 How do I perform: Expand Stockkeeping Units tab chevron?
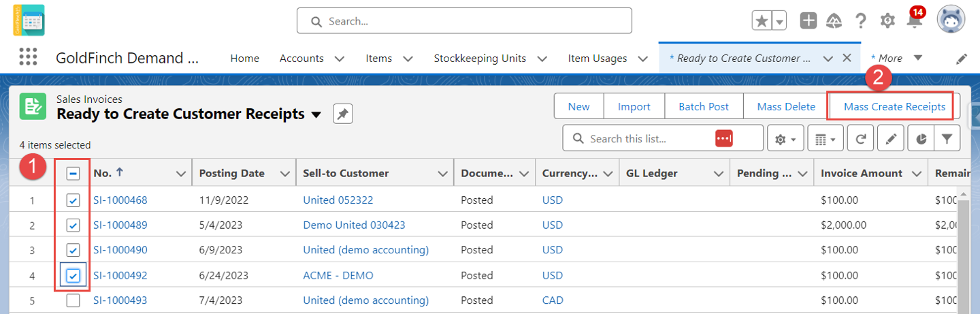542,59
